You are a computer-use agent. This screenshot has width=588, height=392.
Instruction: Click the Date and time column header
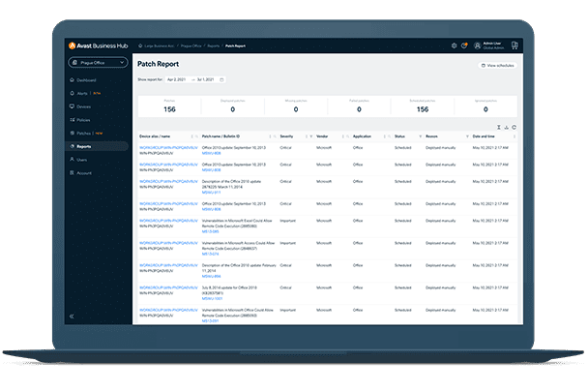coord(484,136)
